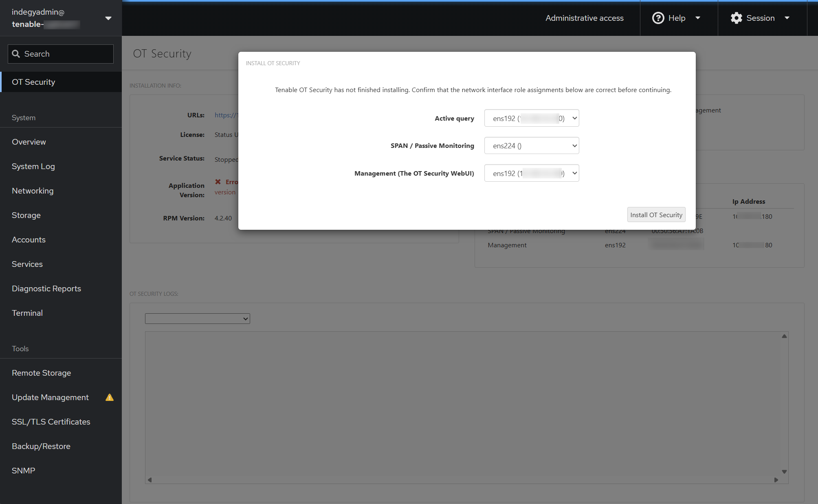This screenshot has height=504, width=818.
Task: Click the logs scroll-left arrow
Action: pos(150,480)
